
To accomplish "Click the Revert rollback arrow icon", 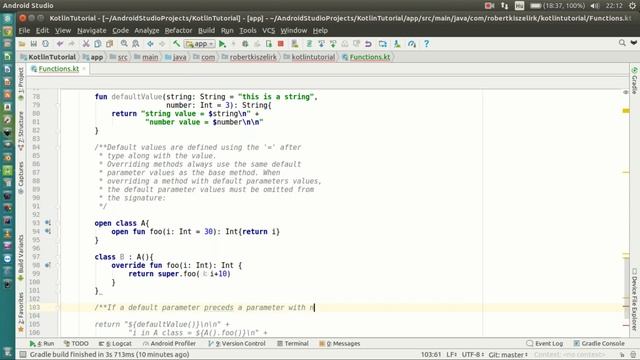I will coord(368,44).
